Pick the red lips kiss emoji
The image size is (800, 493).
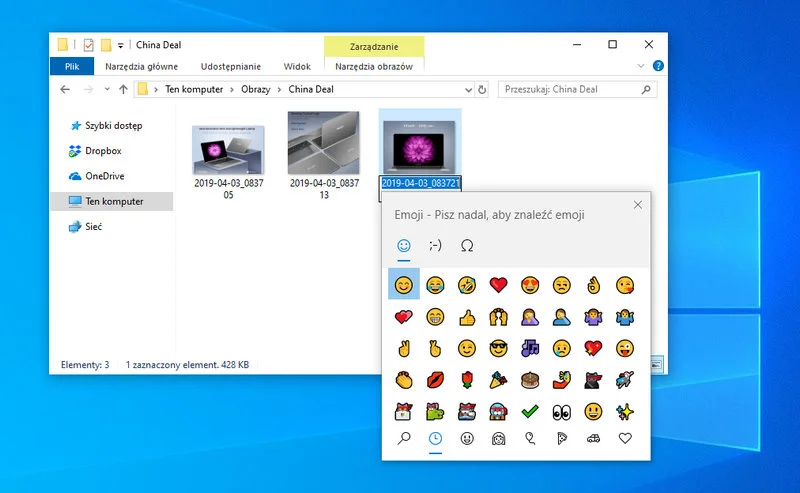436,380
